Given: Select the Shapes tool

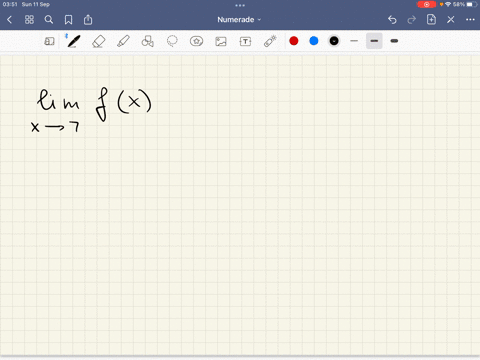Looking at the screenshot, I should (147, 41).
